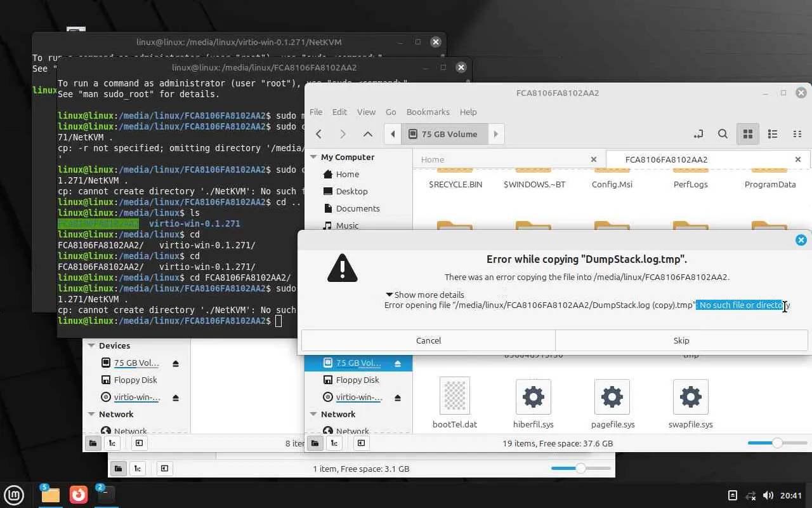Adjust zoom slider in the 19 items status bar
Screen dimensions: 812x508
[x=776, y=443]
